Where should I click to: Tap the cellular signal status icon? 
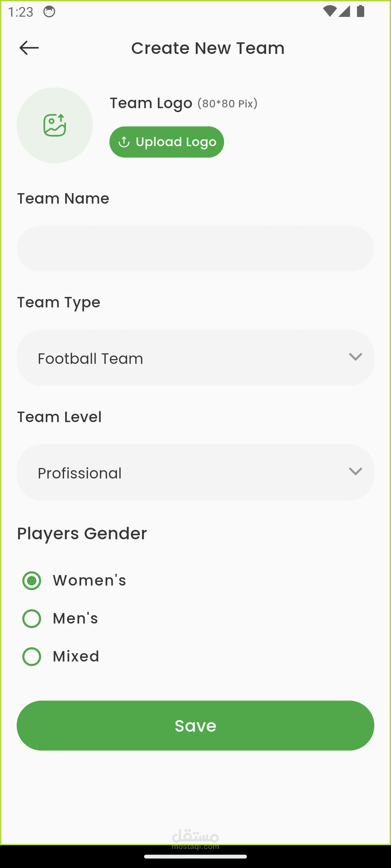pyautogui.click(x=344, y=11)
